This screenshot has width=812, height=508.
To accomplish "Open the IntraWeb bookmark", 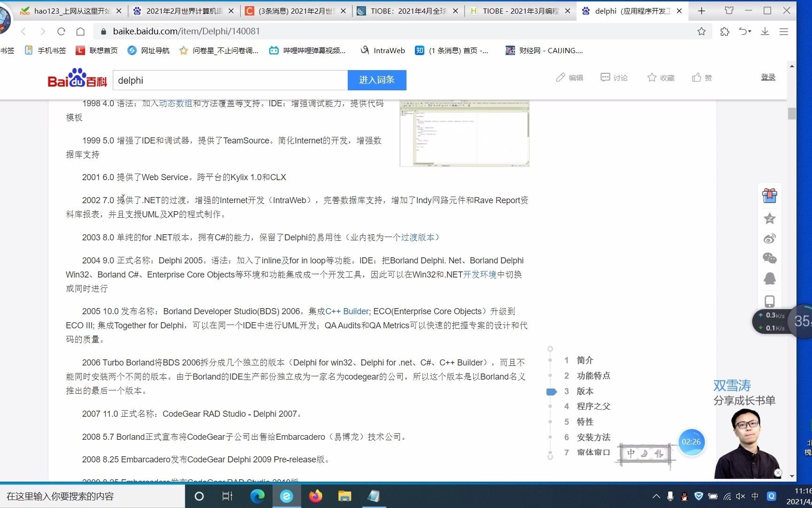I will click(383, 50).
